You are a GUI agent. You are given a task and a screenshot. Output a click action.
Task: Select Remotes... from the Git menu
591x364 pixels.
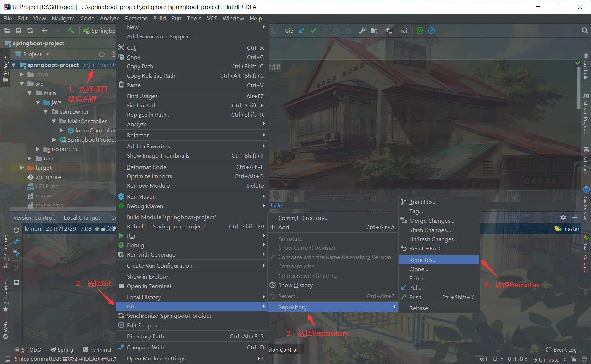click(x=424, y=260)
